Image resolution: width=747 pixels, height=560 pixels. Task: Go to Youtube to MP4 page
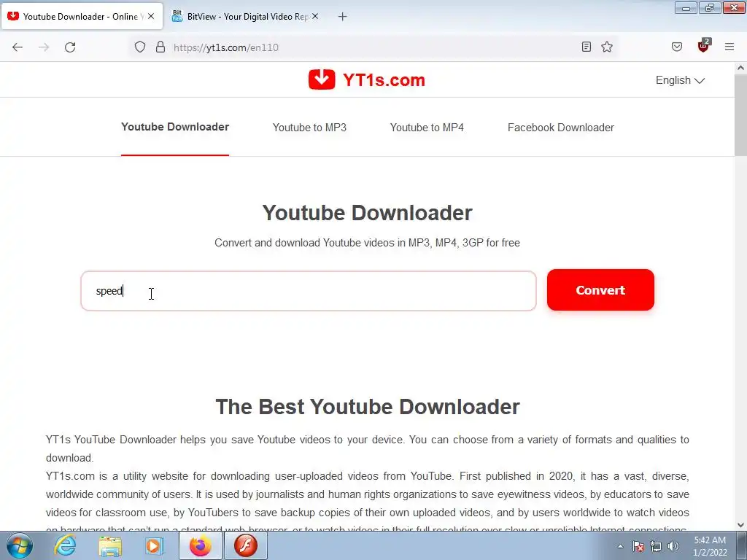[427, 128]
